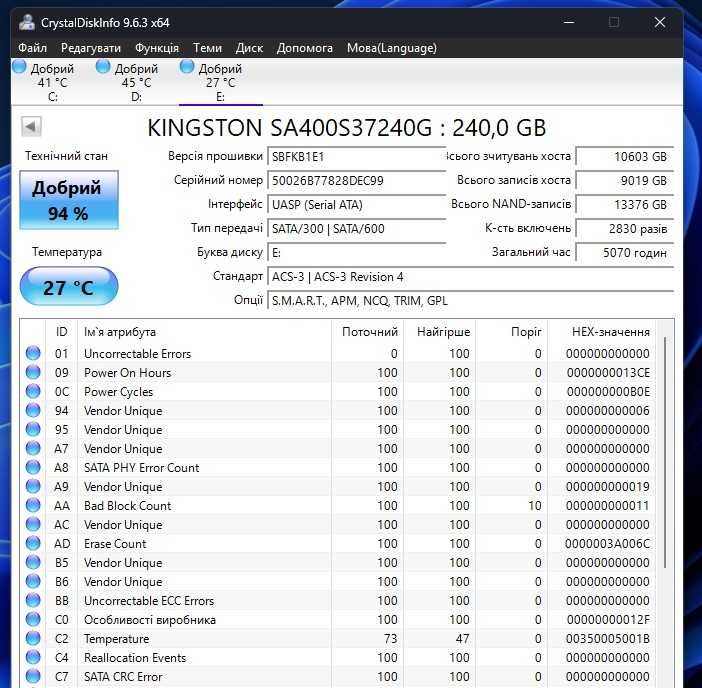This screenshot has height=688, width=702.
Task: Open the Мова(Language) menu
Action: [392, 48]
